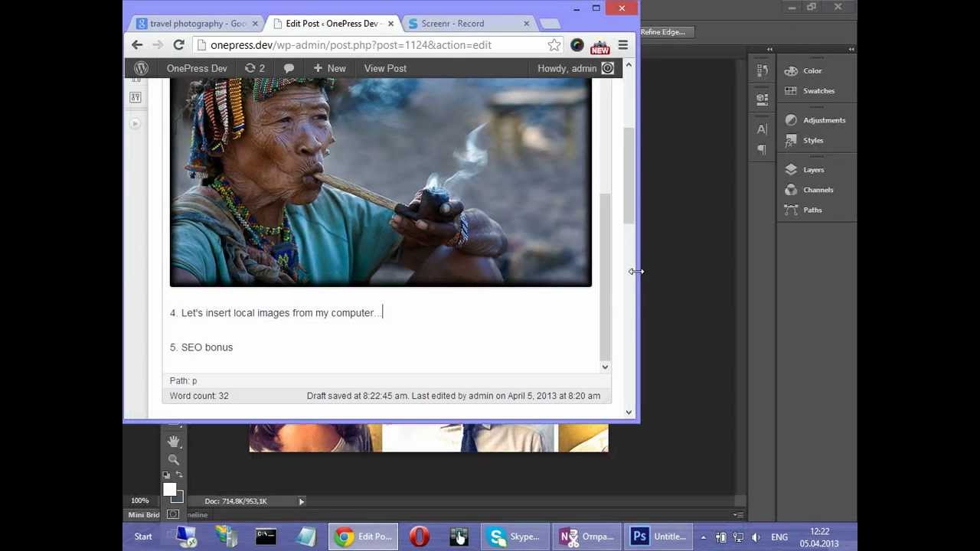Image resolution: width=980 pixels, height=551 pixels.
Task: Open Skype from the taskbar
Action: pos(515,536)
